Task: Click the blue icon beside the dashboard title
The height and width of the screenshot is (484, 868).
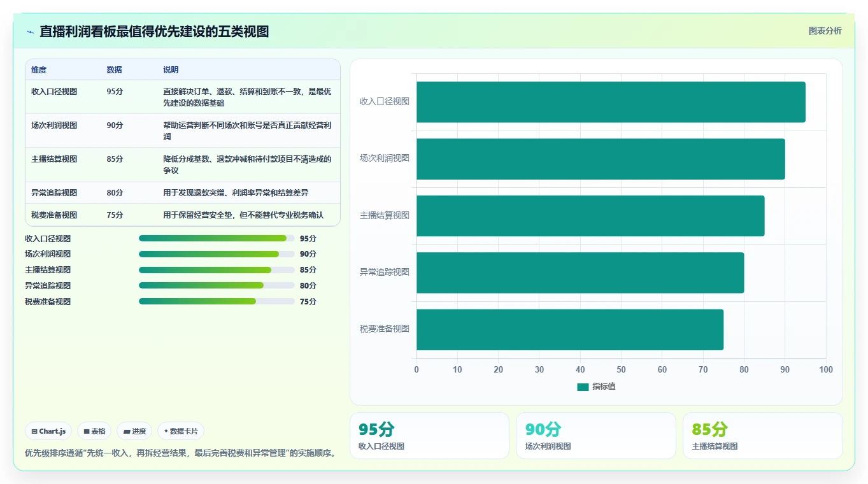Action: 30,32
